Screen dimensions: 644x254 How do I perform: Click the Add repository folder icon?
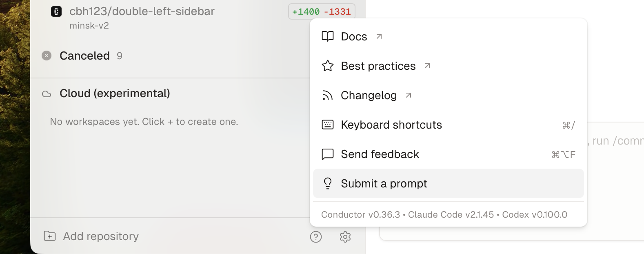click(x=50, y=236)
